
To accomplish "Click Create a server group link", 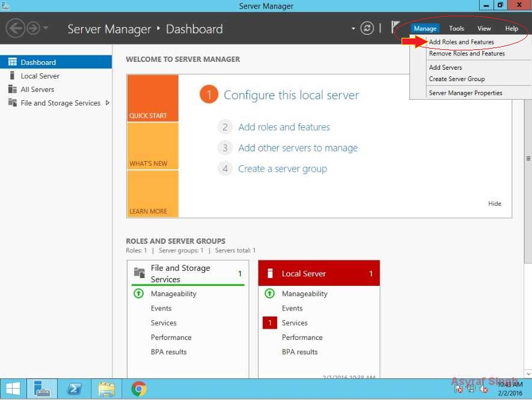I will point(283,169).
